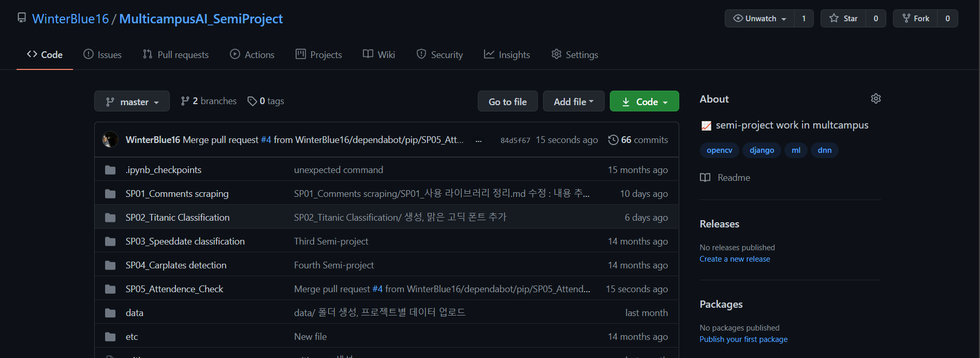The image size is (980, 358).
Task: Click the folder icon for data
Action: coord(110,313)
